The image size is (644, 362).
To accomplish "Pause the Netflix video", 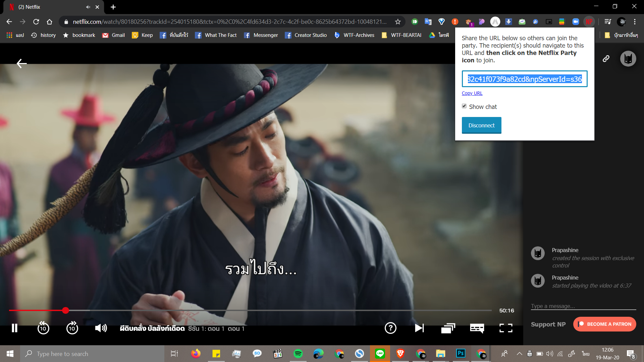I will pos(14,328).
